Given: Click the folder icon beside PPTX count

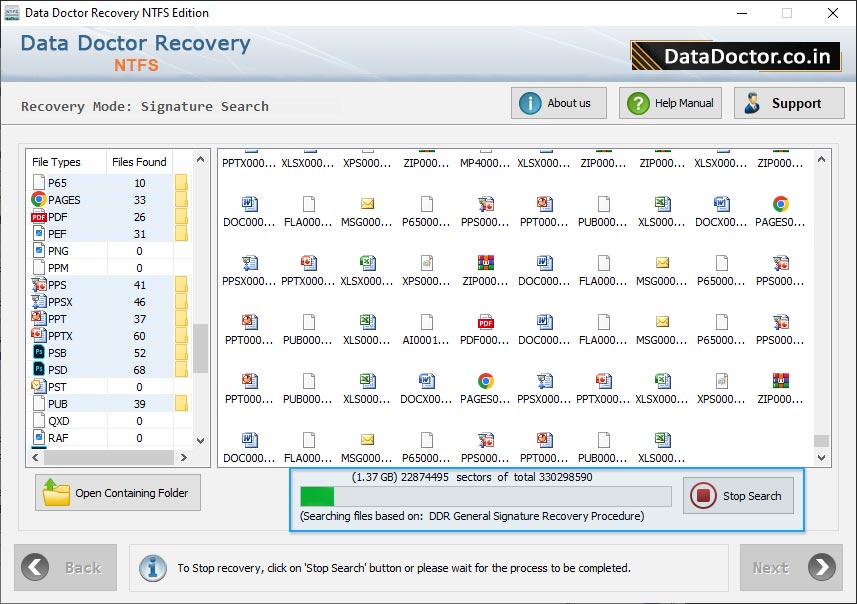Looking at the screenshot, I should click(x=180, y=339).
